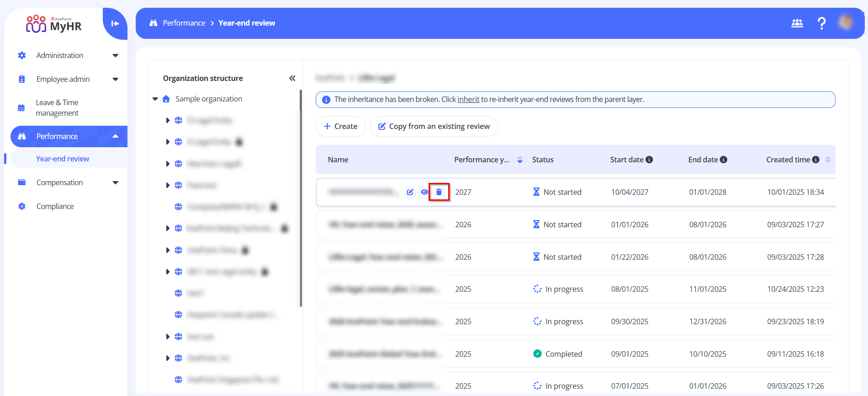Collapse the Sample organization tree node
This screenshot has height=396, width=868.
point(155,99)
